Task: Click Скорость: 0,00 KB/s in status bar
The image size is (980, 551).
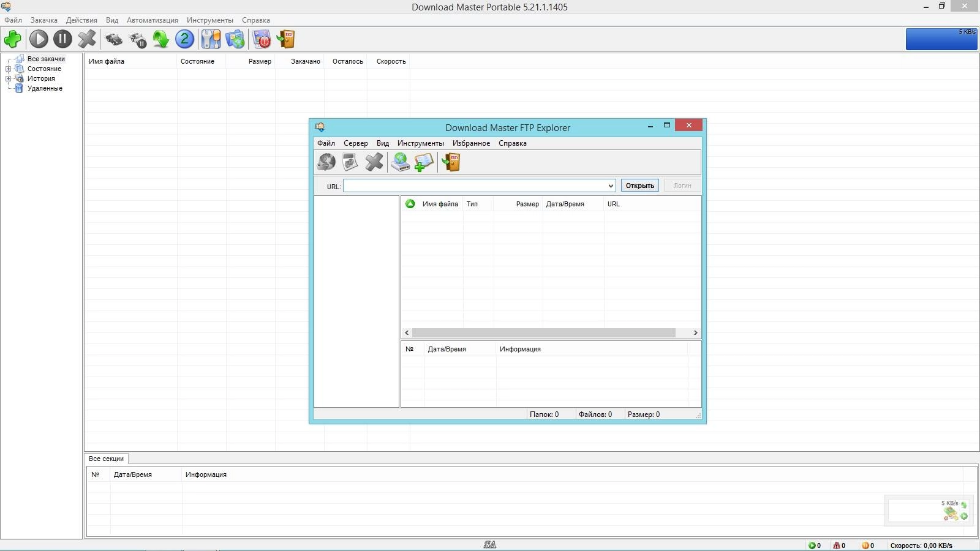Action: pos(921,545)
